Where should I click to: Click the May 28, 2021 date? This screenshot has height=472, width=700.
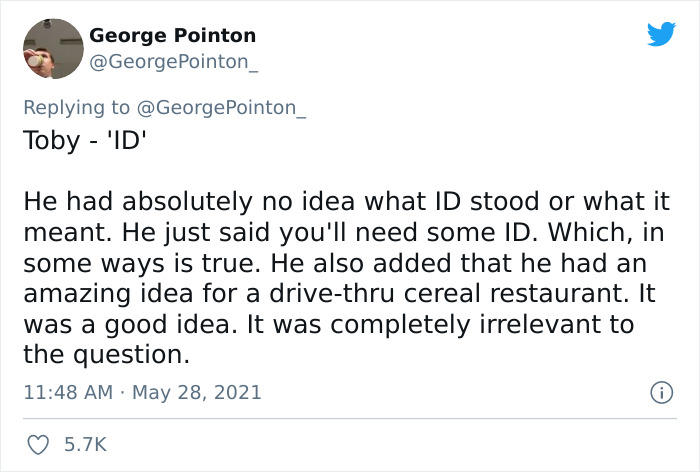point(197,392)
